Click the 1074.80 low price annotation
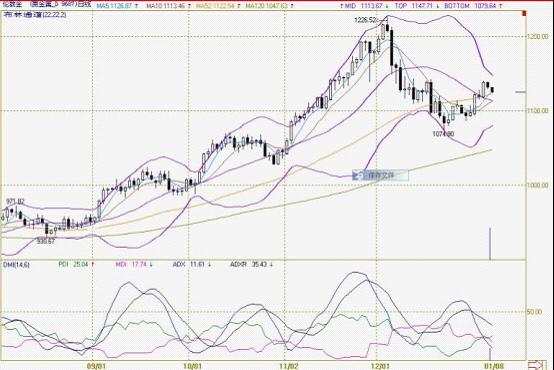Viewport: 554px width, 370px height. [x=443, y=134]
